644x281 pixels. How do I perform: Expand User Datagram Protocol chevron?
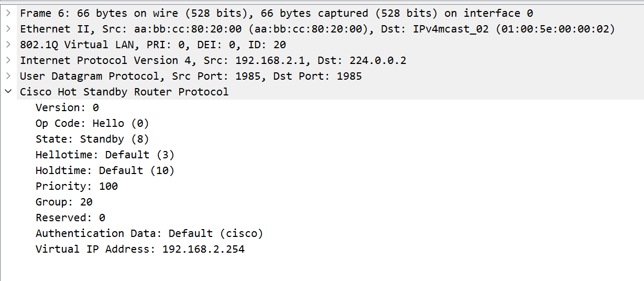[x=8, y=76]
